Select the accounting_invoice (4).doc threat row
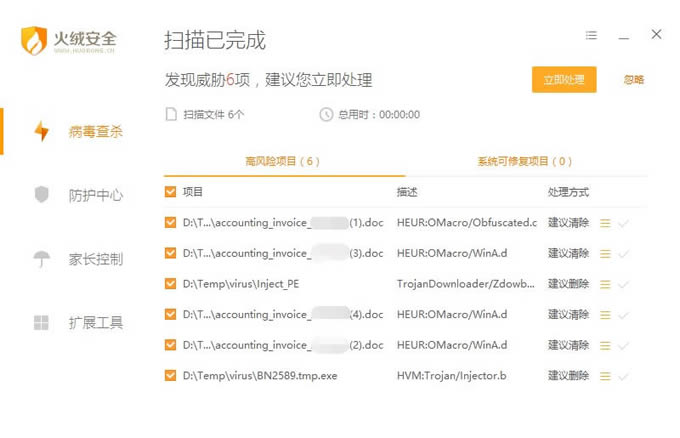The image size is (680, 438). [x=283, y=314]
